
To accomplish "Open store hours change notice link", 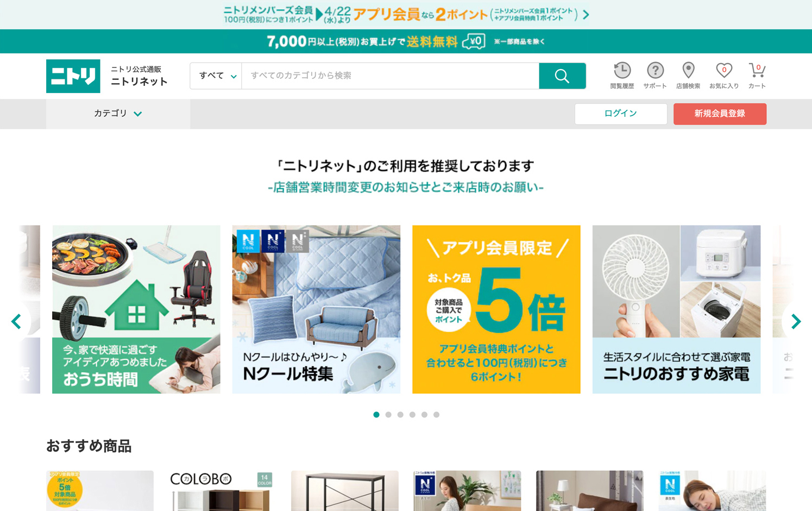I will [x=406, y=187].
